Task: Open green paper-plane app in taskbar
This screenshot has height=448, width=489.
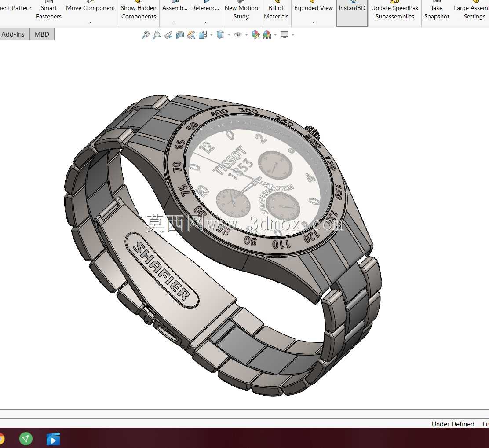Action: [x=26, y=439]
